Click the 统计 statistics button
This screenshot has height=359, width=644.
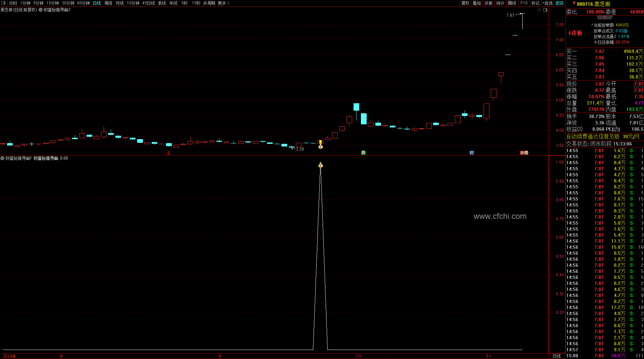pos(500,3)
